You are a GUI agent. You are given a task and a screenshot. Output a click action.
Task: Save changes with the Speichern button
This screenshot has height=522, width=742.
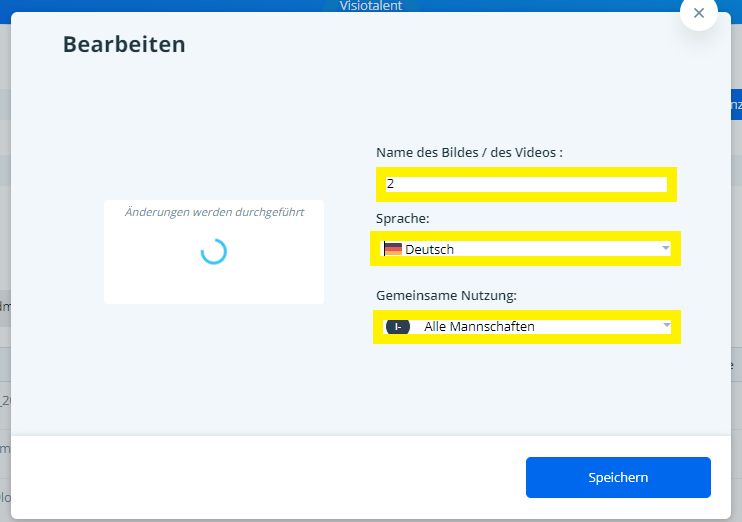[618, 477]
